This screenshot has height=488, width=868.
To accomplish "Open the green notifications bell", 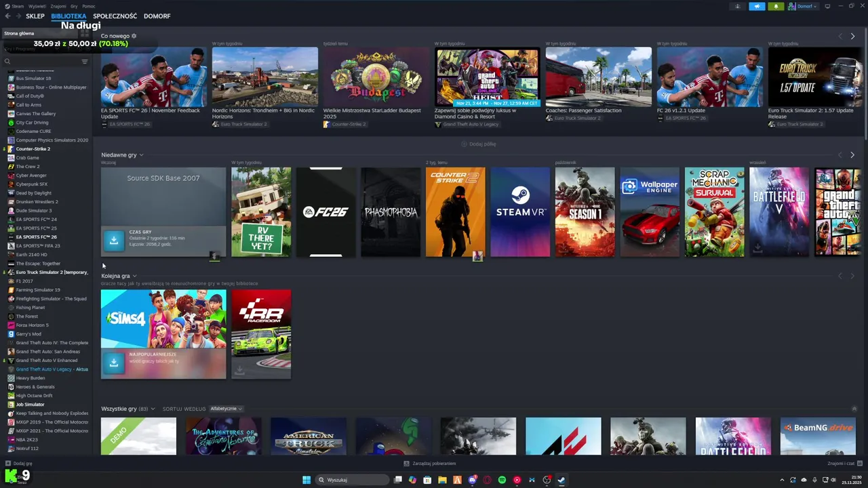I will (x=776, y=6).
